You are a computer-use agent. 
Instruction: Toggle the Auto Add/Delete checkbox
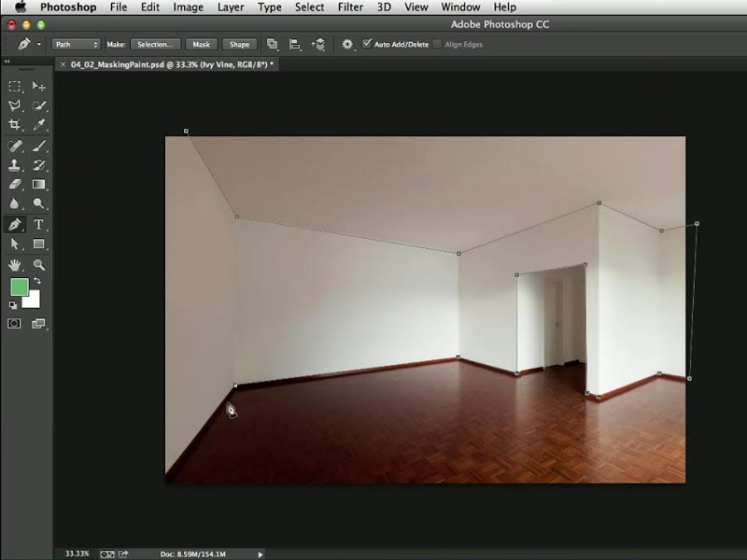(367, 44)
